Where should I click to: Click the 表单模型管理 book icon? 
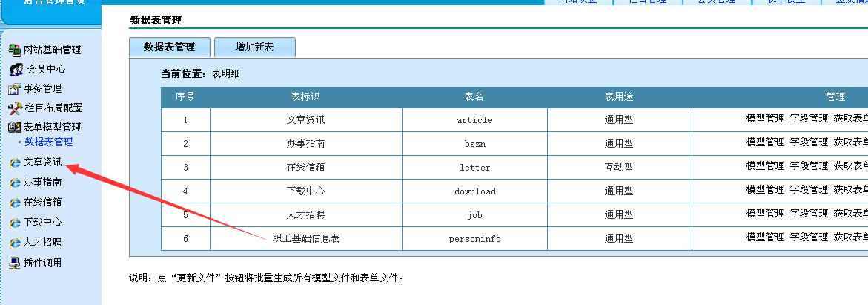pyautogui.click(x=15, y=128)
